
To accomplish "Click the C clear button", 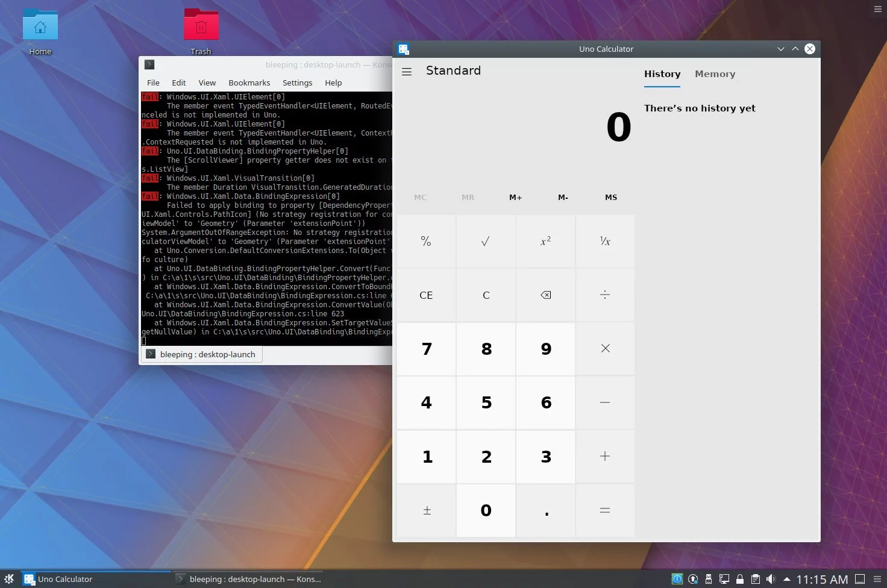I will pyautogui.click(x=486, y=295).
